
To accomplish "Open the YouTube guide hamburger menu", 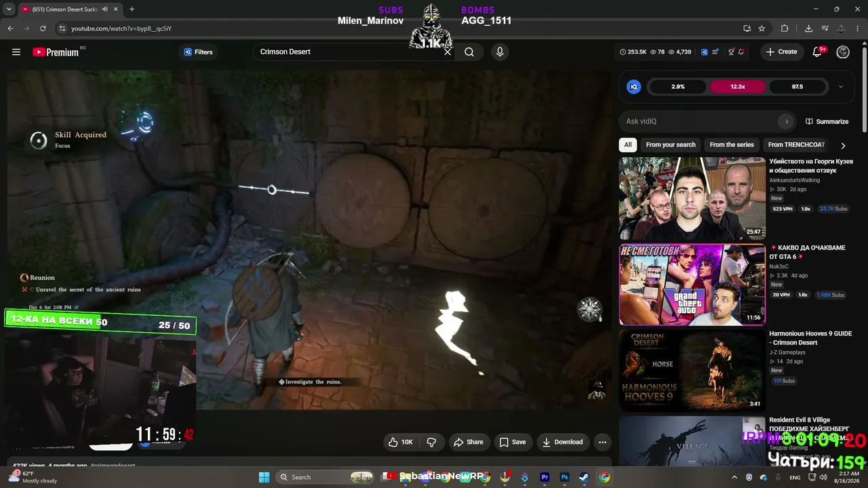I will coord(16,52).
